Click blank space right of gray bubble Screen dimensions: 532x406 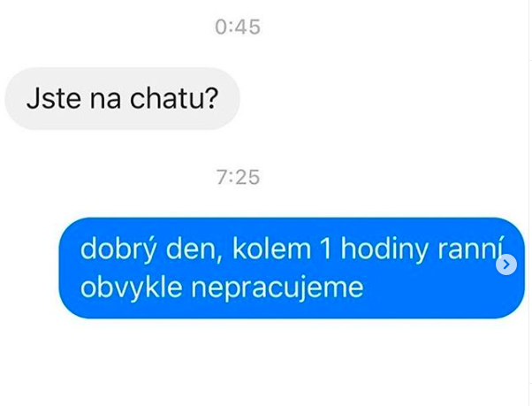click(380, 99)
